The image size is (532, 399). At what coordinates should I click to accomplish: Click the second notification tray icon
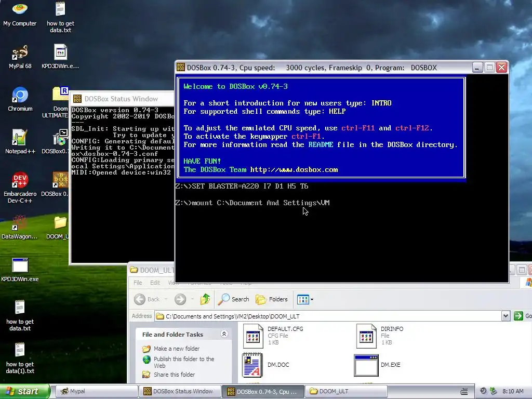tap(494, 391)
